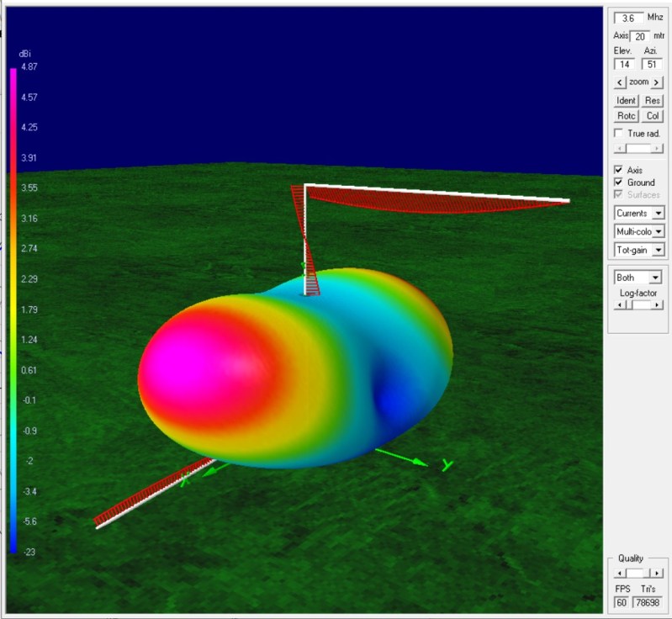Click the Rotc rotation center button

[x=627, y=116]
